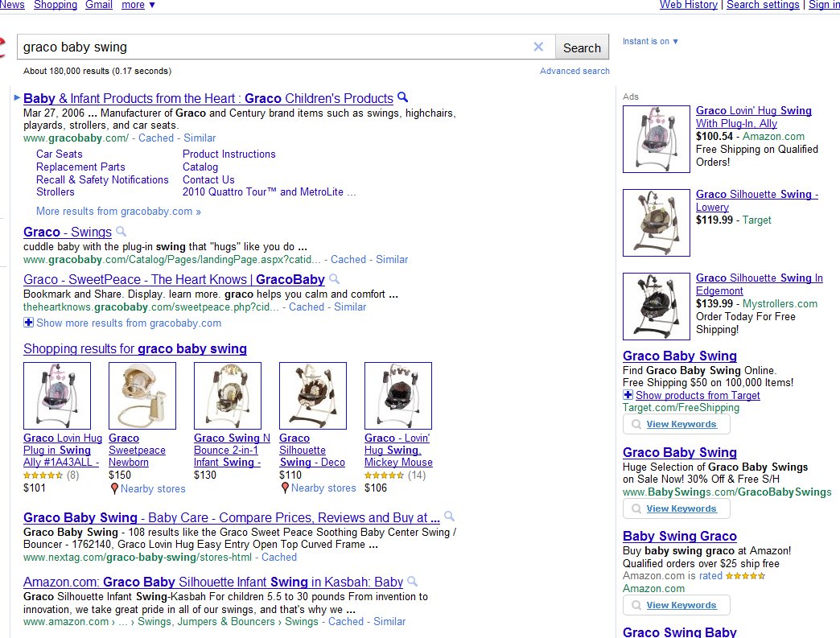Open Contact Us sitelink
Image resolution: width=840 pixels, height=638 pixels.
point(208,179)
